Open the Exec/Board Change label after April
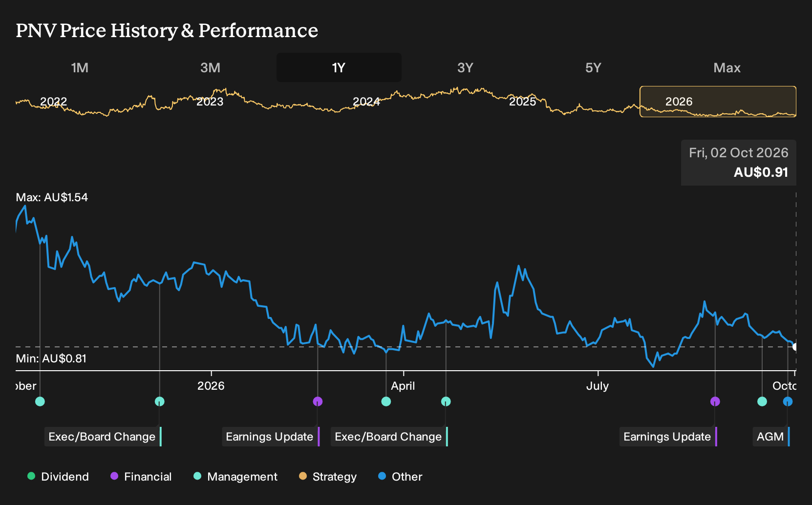 point(389,437)
